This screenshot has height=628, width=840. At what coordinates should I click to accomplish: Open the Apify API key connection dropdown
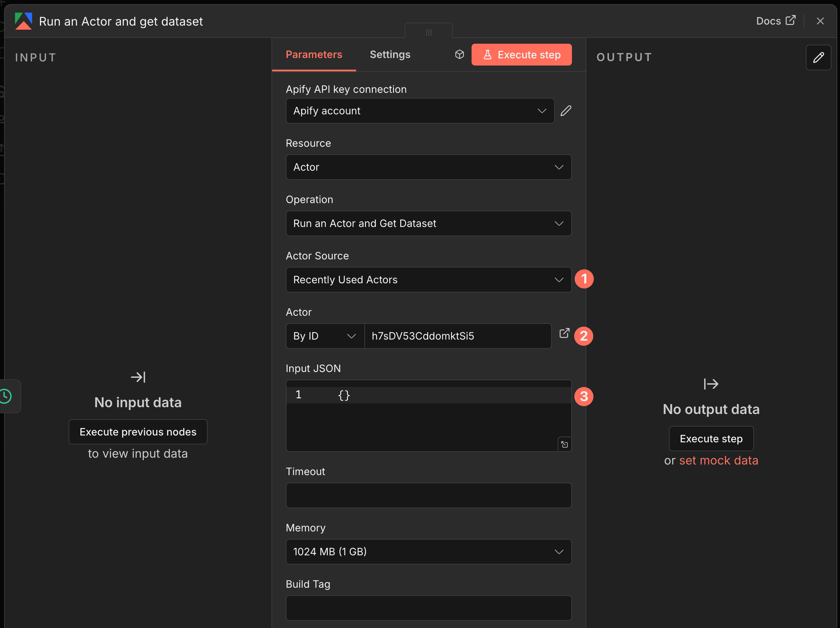(420, 111)
